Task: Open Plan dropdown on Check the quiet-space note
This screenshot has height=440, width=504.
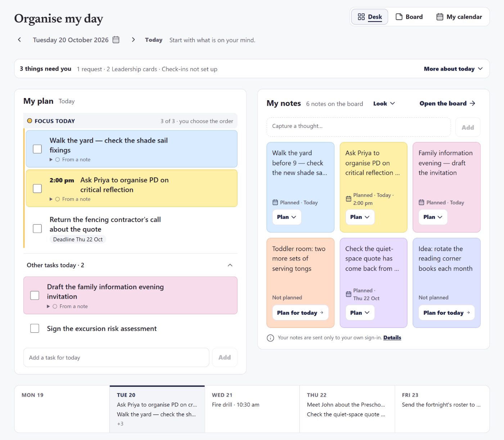Action: tap(360, 313)
